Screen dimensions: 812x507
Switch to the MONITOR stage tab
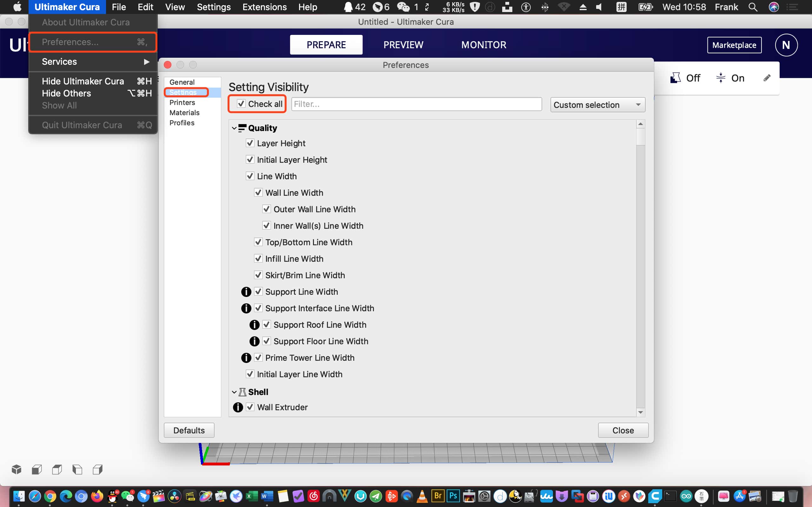(x=484, y=45)
